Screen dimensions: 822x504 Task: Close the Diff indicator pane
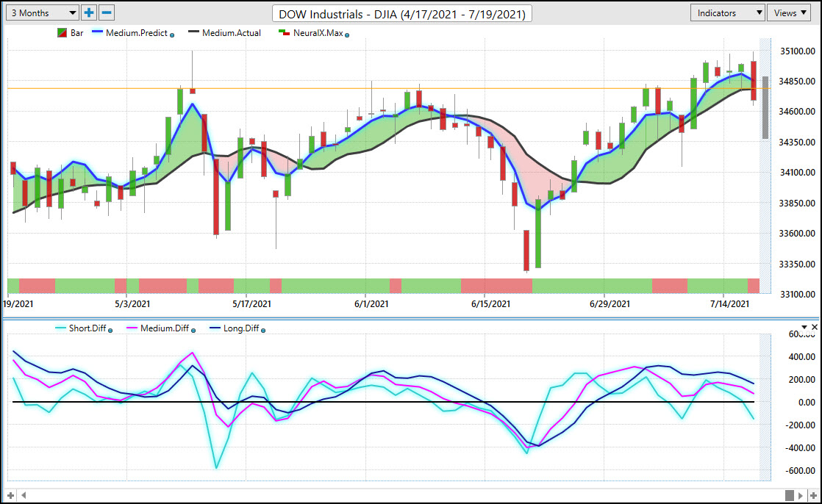coord(814,327)
